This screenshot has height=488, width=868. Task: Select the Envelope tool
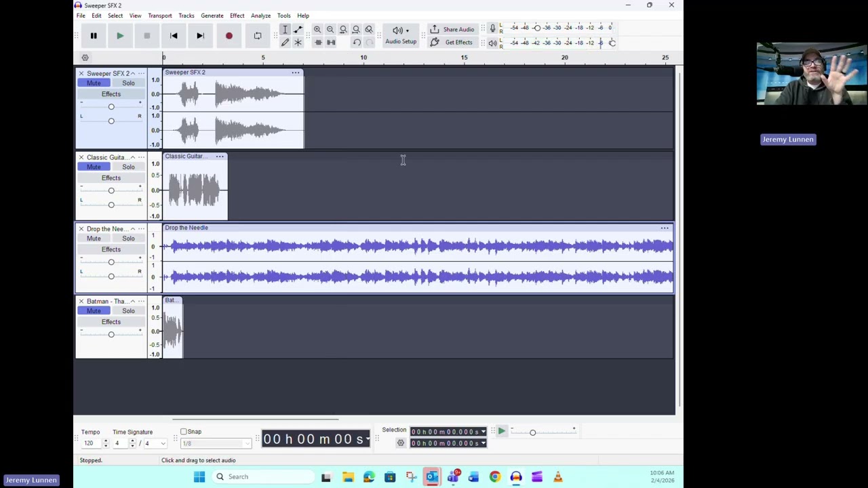point(298,30)
